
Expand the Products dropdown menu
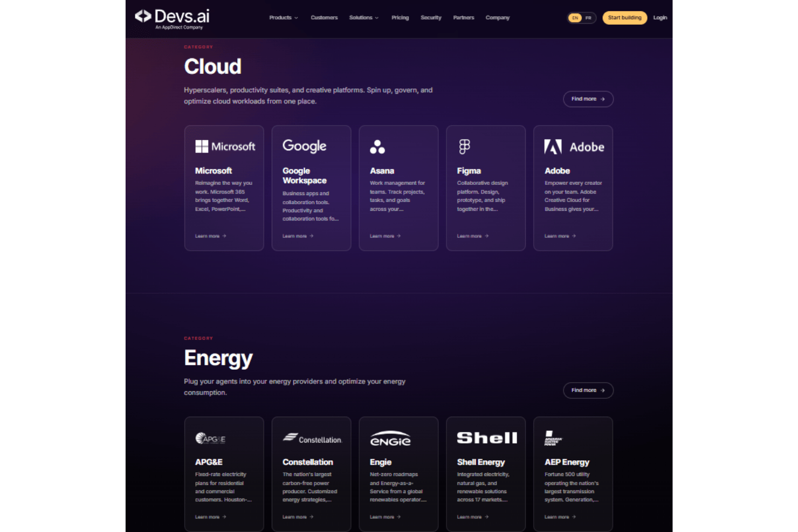pos(284,18)
